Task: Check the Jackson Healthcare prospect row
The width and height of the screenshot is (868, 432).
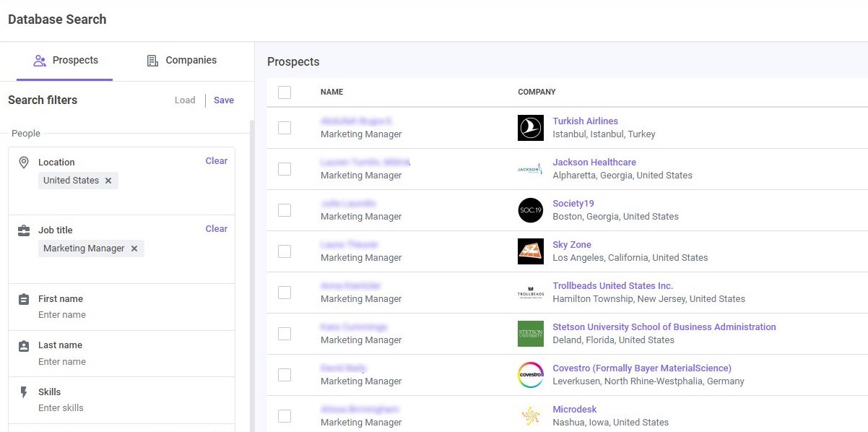Action: pos(285,169)
